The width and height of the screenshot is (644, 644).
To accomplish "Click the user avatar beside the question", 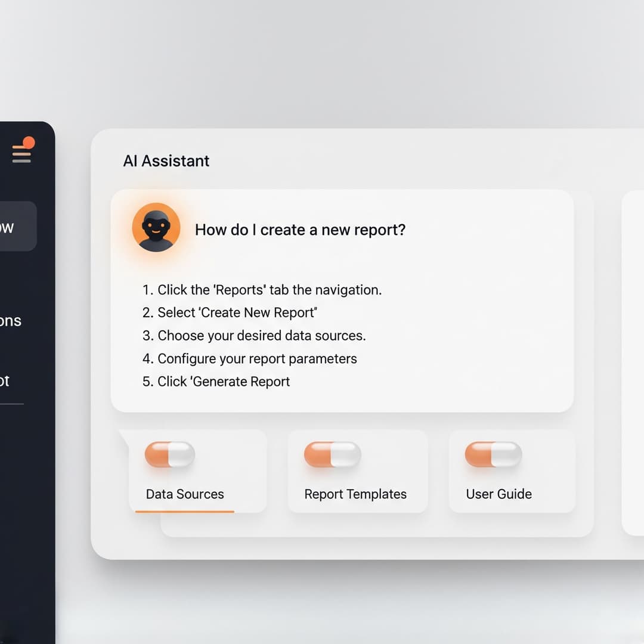I will pos(156,227).
